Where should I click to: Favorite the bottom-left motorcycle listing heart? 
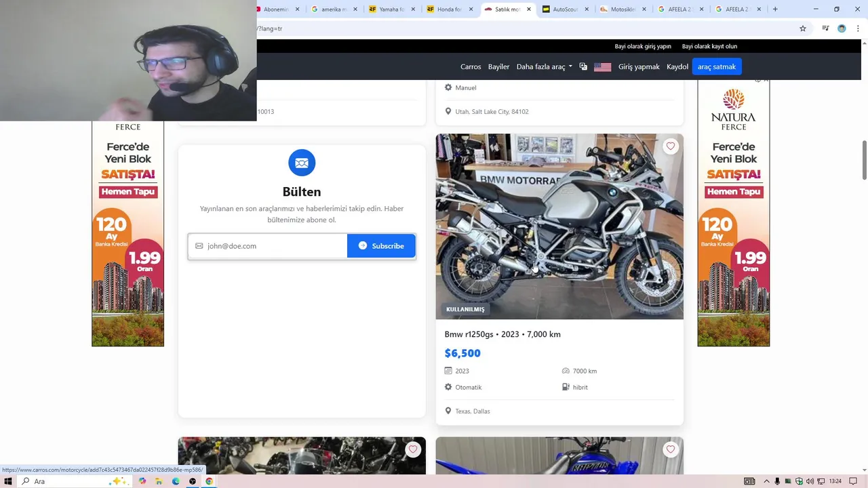click(x=413, y=449)
